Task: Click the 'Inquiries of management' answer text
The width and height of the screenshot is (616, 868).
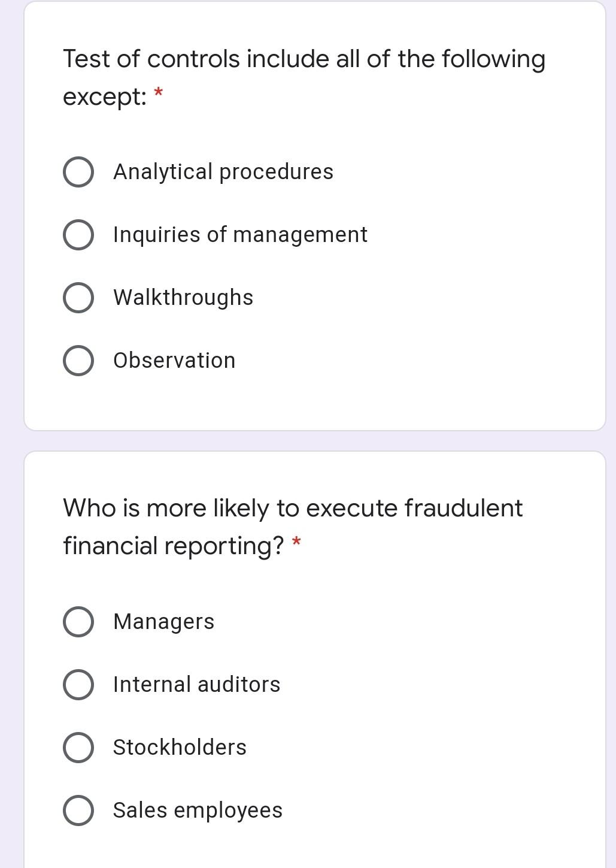Action: pyautogui.click(x=240, y=235)
